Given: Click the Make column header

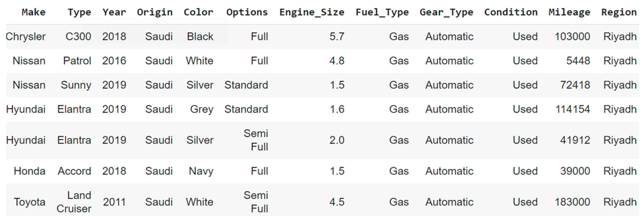Looking at the screenshot, I should [34, 12].
